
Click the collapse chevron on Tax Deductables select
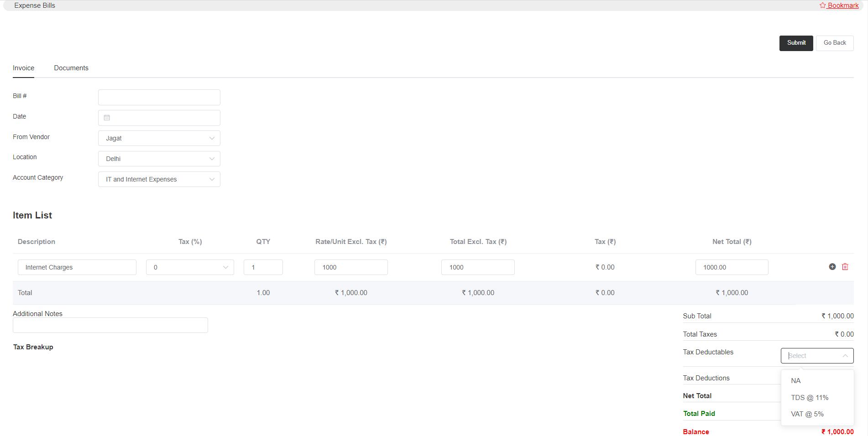click(x=845, y=355)
